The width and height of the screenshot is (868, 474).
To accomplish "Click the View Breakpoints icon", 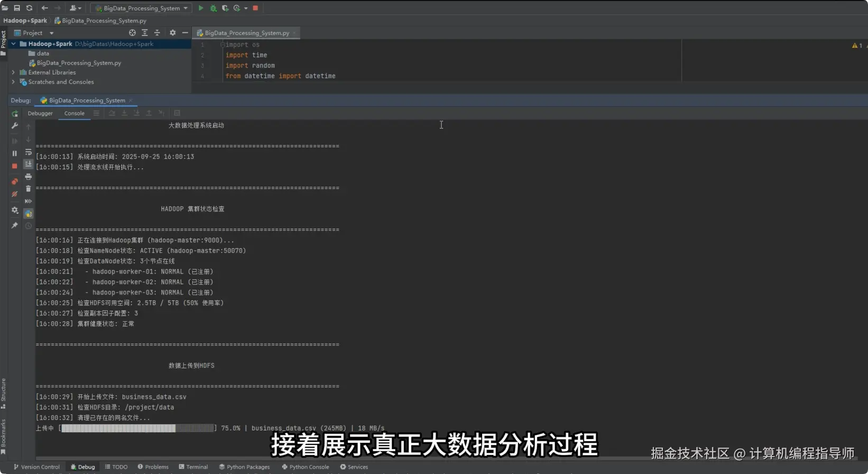I will point(15,181).
